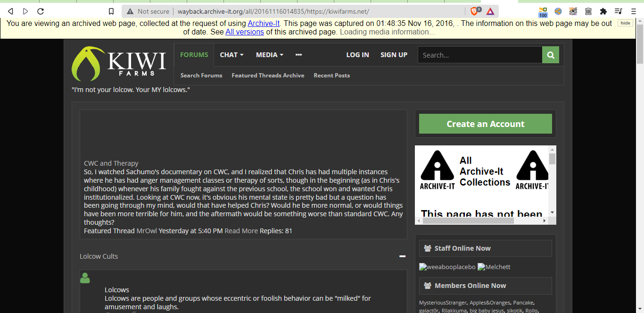Go to Recent Posts
This screenshot has width=644, height=313.
[332, 76]
